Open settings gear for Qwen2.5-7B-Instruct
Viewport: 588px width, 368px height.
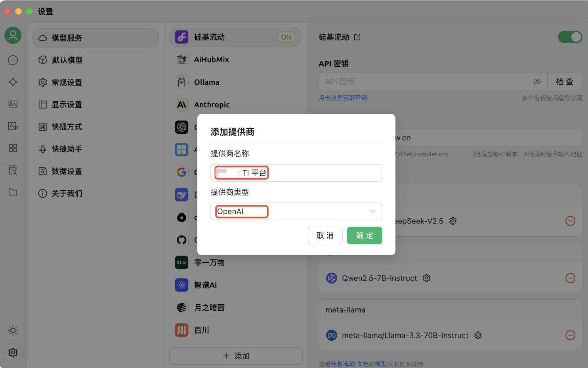(426, 278)
